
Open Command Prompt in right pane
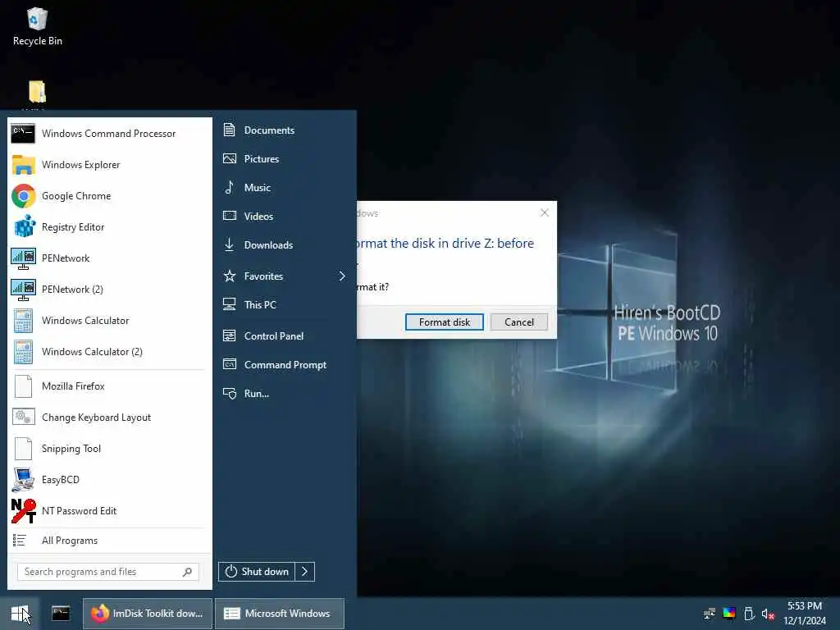(x=285, y=365)
